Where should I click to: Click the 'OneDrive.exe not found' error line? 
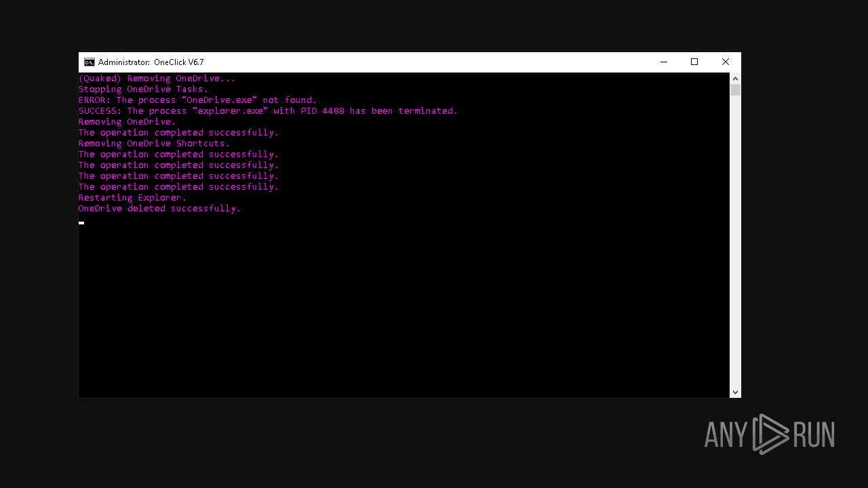(x=198, y=100)
